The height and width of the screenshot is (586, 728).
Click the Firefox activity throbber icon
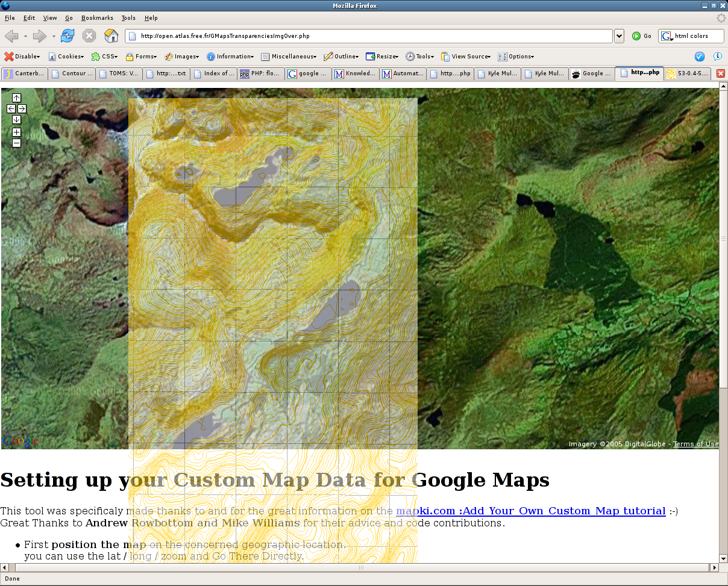[721, 18]
